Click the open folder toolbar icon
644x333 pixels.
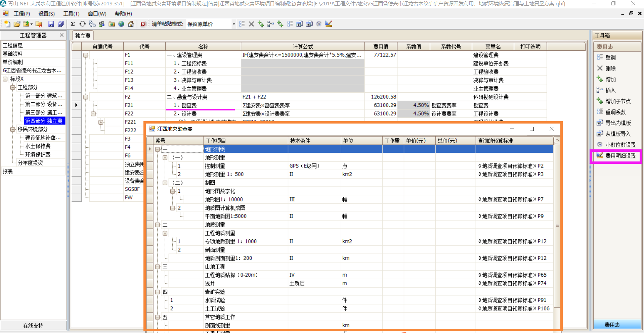pyautogui.click(x=17, y=24)
